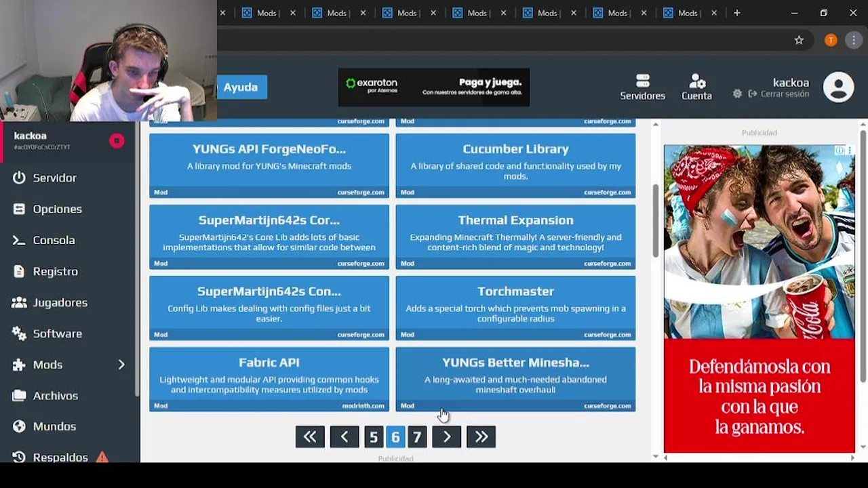Click the Cuenta icon in header

(697, 81)
